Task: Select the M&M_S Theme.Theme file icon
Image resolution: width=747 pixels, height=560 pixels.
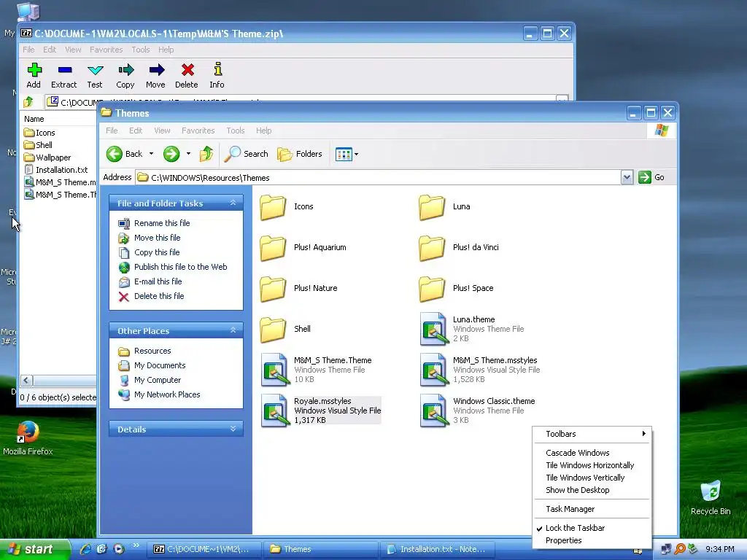Action: coord(275,370)
